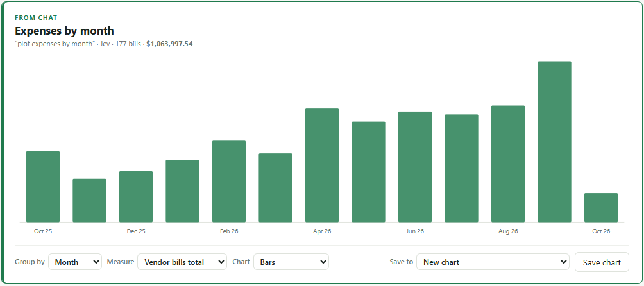The image size is (644, 286).
Task: Click the Save chart button
Action: 602,262
